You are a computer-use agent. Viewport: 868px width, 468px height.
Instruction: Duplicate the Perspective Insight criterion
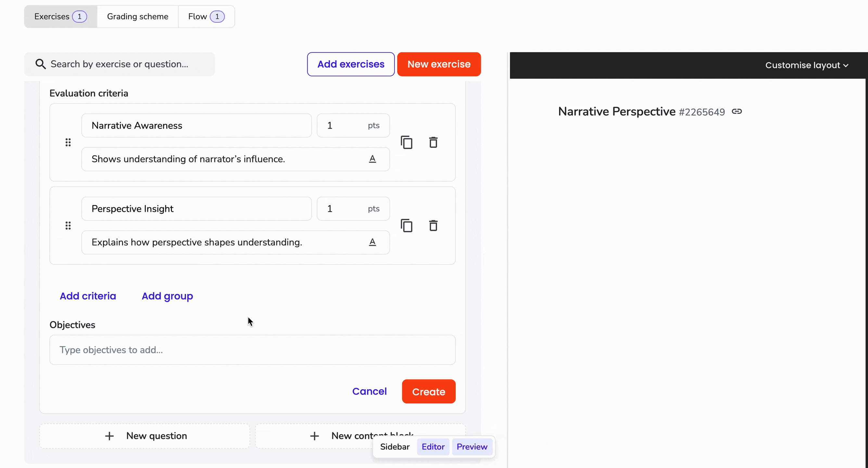(x=407, y=226)
